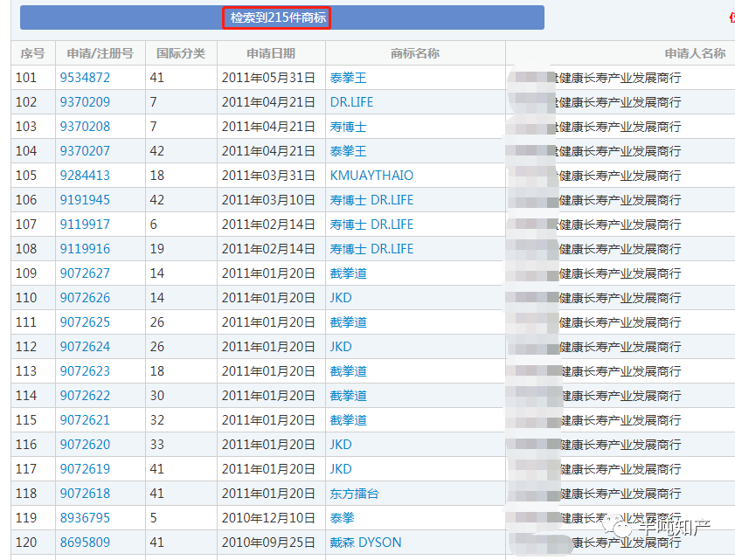735x560 pixels.
Task: Open 寿博士 DR.LIFE trademark in row 108
Action: (x=371, y=248)
